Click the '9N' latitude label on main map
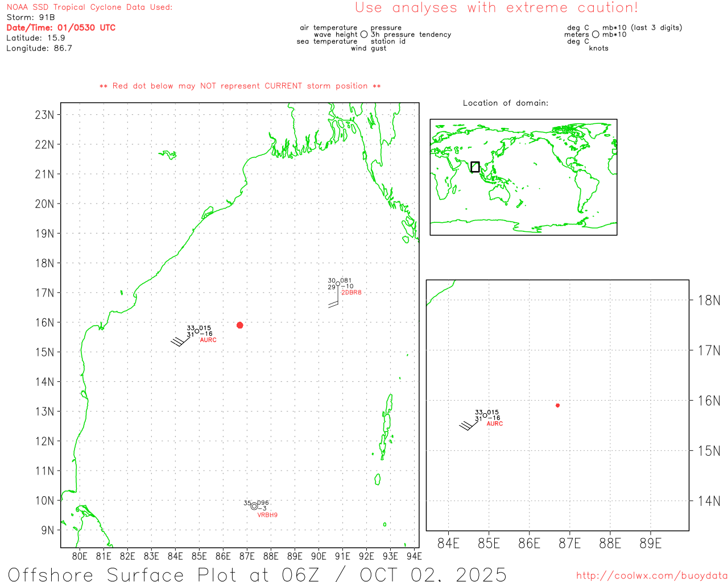 click(x=48, y=530)
